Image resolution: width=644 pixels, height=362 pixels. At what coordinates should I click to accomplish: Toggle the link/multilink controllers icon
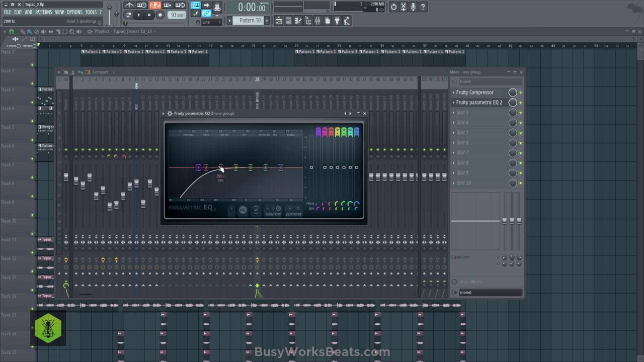pos(206,14)
